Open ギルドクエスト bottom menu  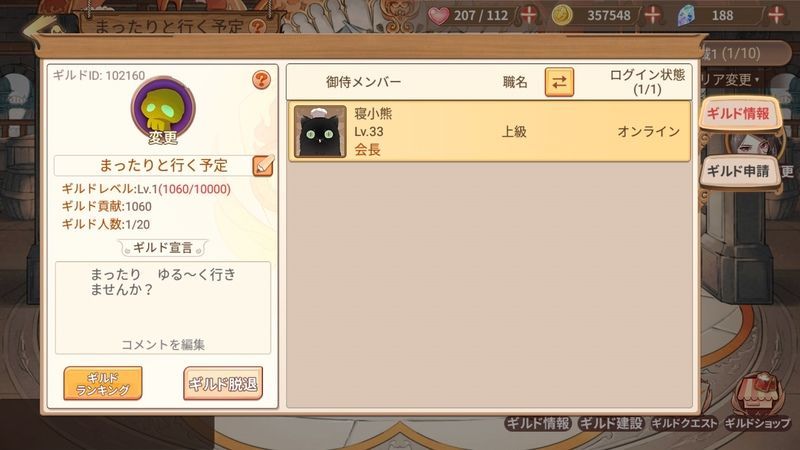click(x=684, y=423)
